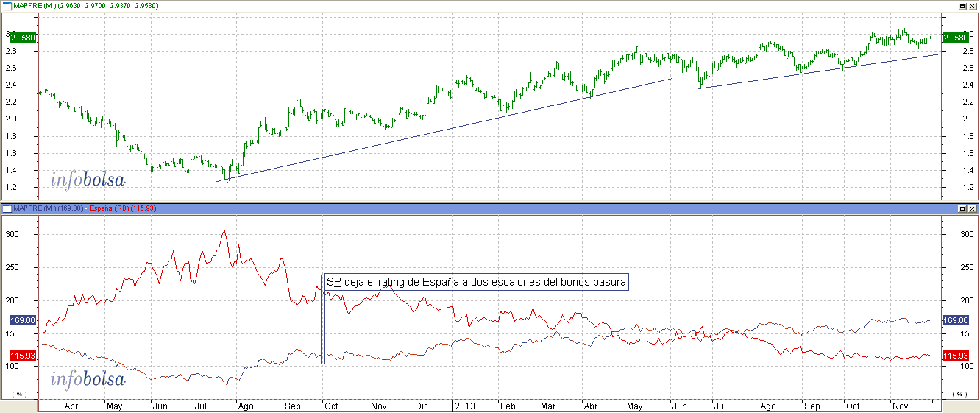The height and width of the screenshot is (413, 980).
Task: Click the right red 115.93 value tag
Action: pyautogui.click(x=955, y=355)
